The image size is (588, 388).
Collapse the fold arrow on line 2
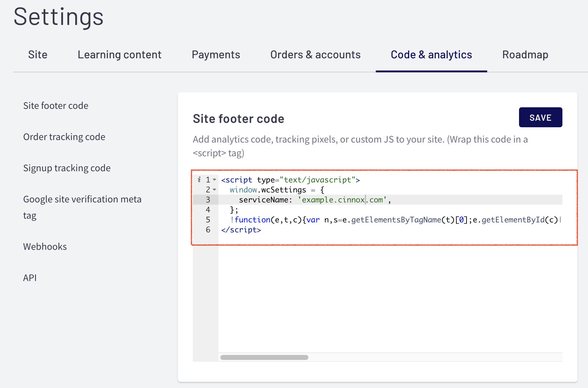214,190
